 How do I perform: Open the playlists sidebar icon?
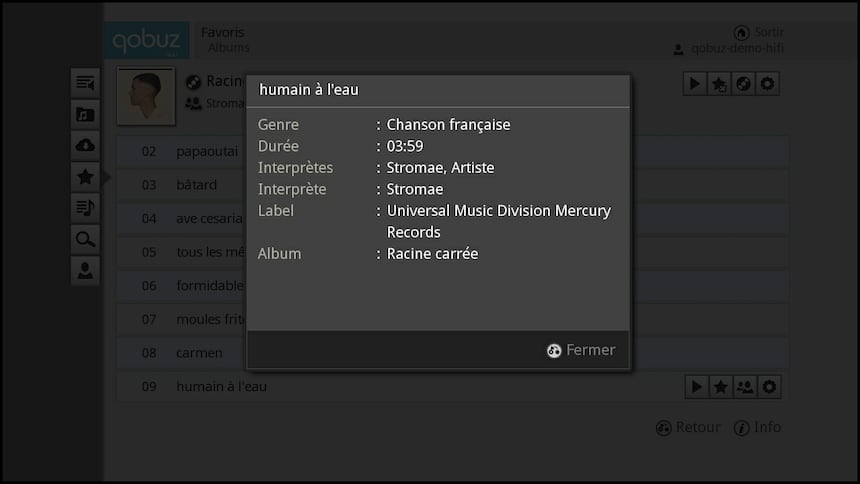tap(85, 208)
